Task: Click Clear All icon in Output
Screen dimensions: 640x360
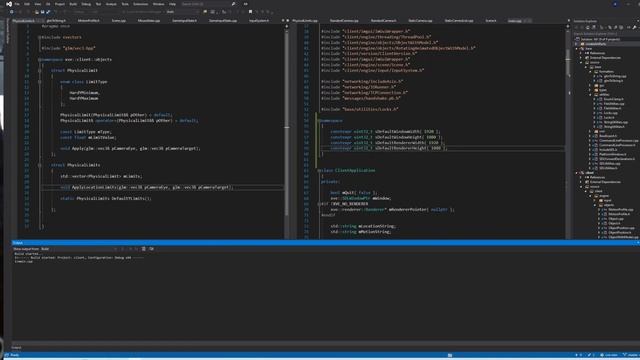Action: pos(144,249)
